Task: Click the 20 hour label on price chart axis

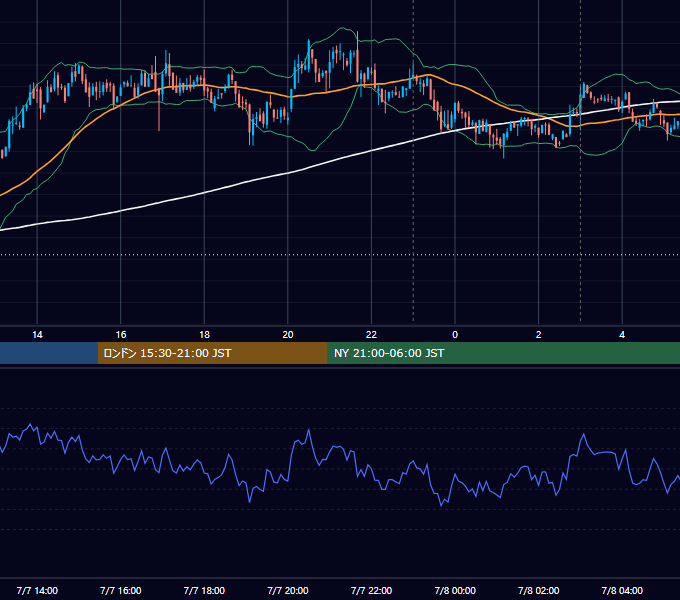Action: coord(288,335)
